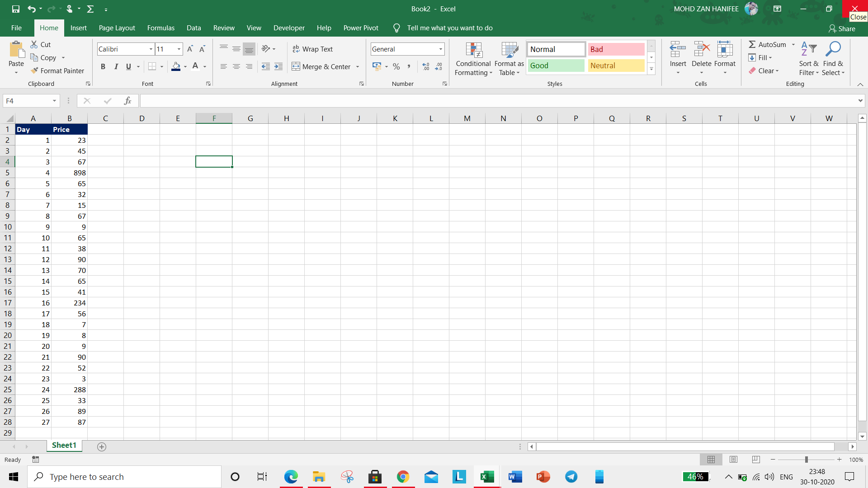
Task: Expand the Name Box dropdown arrow
Action: pos(54,101)
